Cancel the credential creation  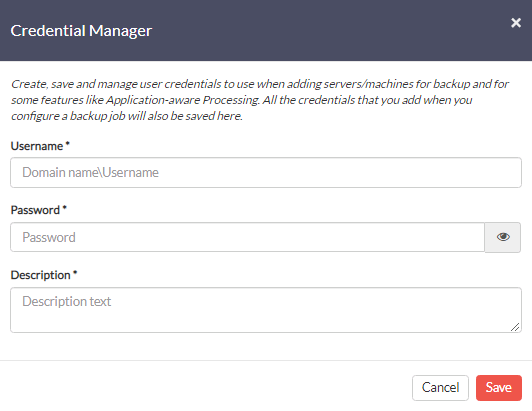(440, 388)
